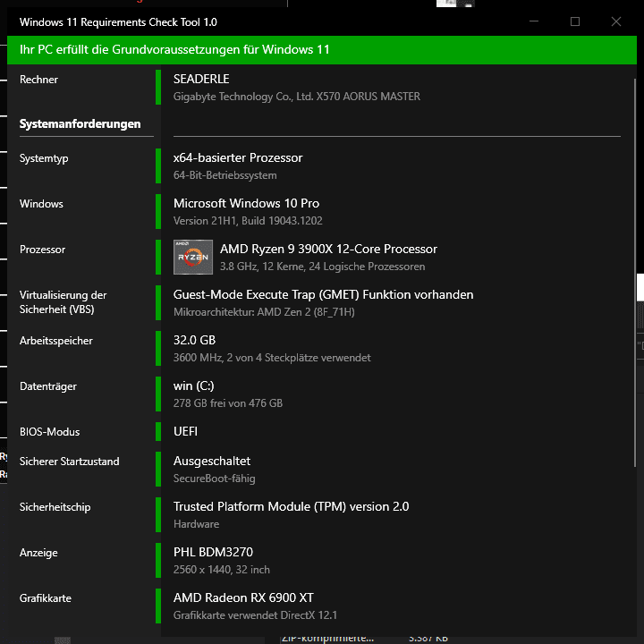This screenshot has width=644, height=644.
Task: Click '2560 x 1440, 32 inch' text
Action: (x=222, y=570)
